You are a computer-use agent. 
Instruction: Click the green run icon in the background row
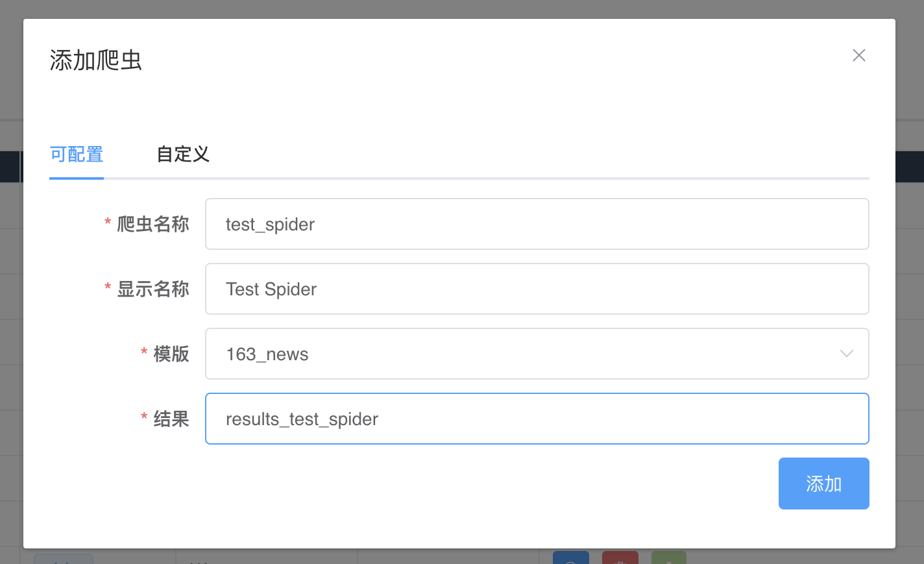click(669, 559)
